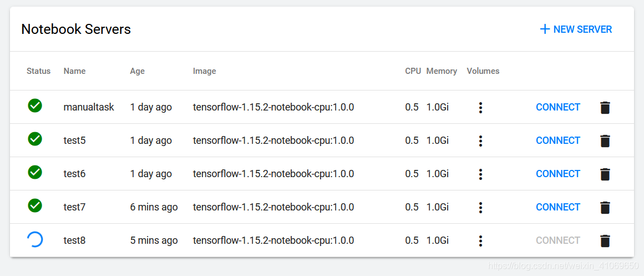The height and width of the screenshot is (276, 644).
Task: Click the trash icon for test8
Action: pos(605,241)
